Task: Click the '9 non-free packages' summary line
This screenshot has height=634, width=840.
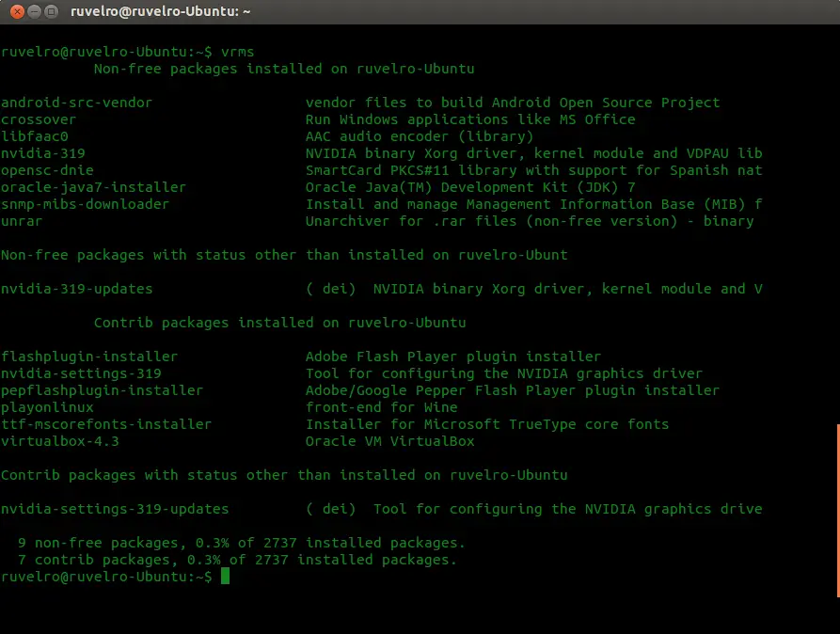Action: pyautogui.click(x=241, y=543)
